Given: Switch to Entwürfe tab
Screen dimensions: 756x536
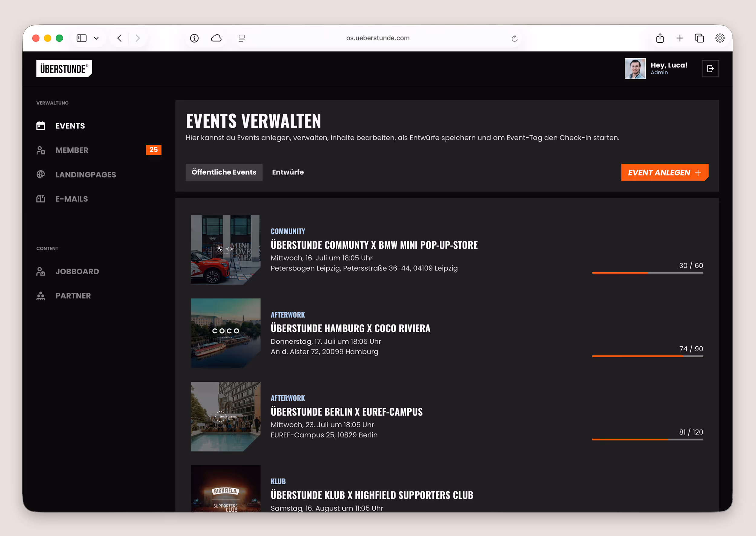Looking at the screenshot, I should (x=288, y=172).
